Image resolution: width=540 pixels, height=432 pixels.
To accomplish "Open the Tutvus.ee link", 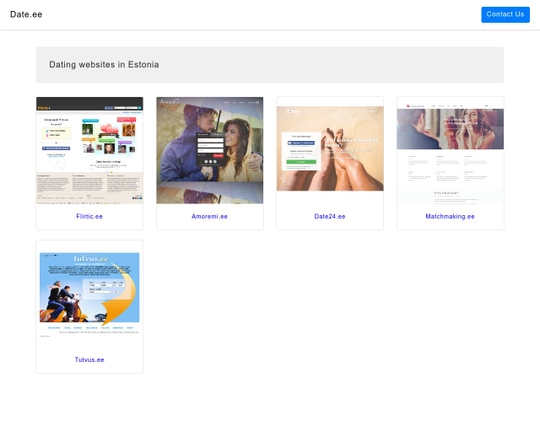I will 89,360.
